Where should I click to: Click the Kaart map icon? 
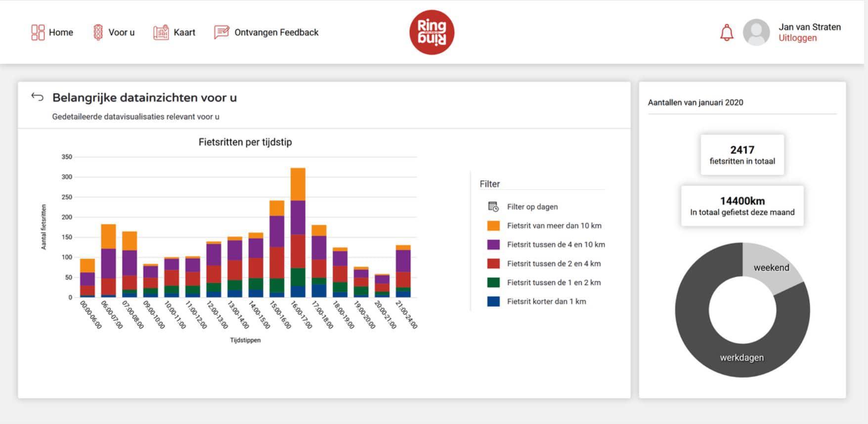[x=161, y=33]
